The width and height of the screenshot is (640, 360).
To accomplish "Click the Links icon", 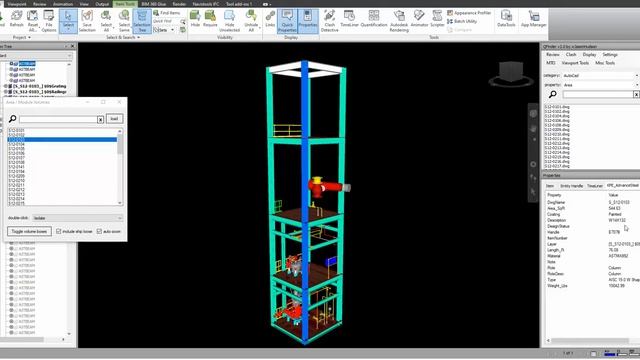I will pyautogui.click(x=270, y=19).
